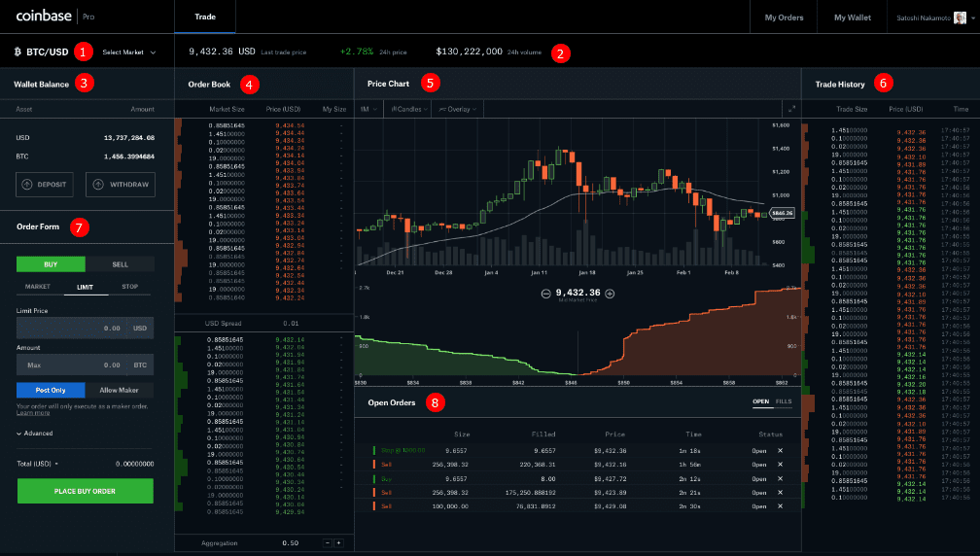Open the Select Market dropdown
This screenshot has width=980, height=556.
(x=129, y=52)
